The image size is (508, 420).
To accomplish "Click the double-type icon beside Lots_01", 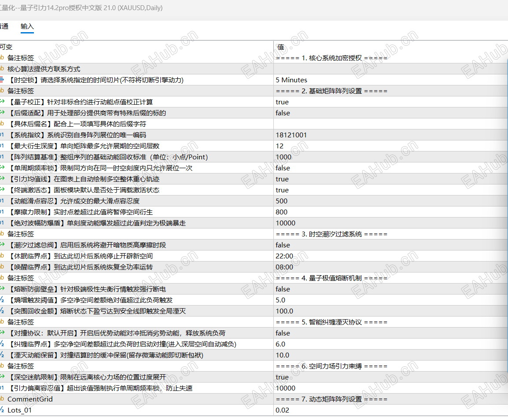I will coord(2,410).
